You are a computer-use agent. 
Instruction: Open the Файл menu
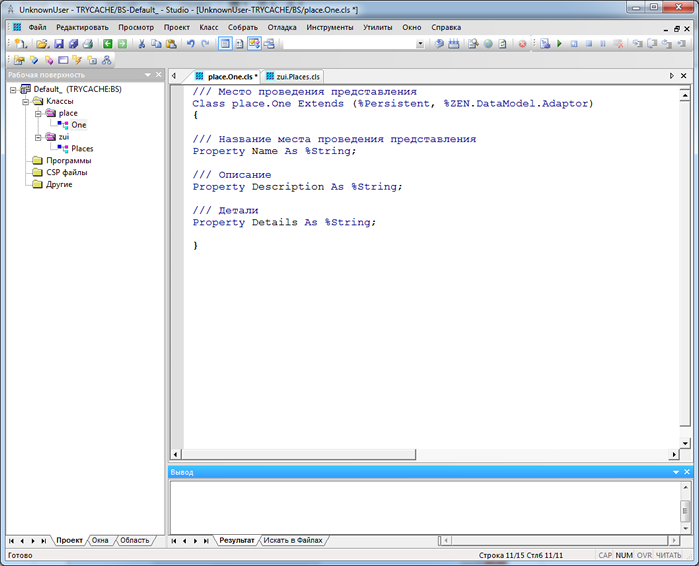click(x=37, y=27)
